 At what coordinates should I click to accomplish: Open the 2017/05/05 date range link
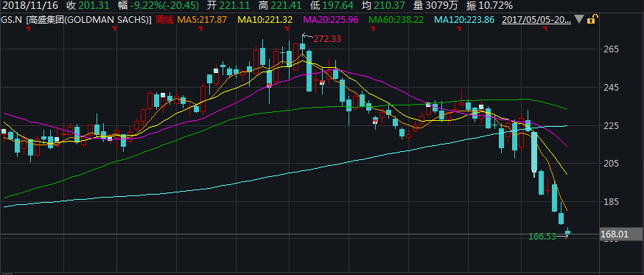coord(536,19)
